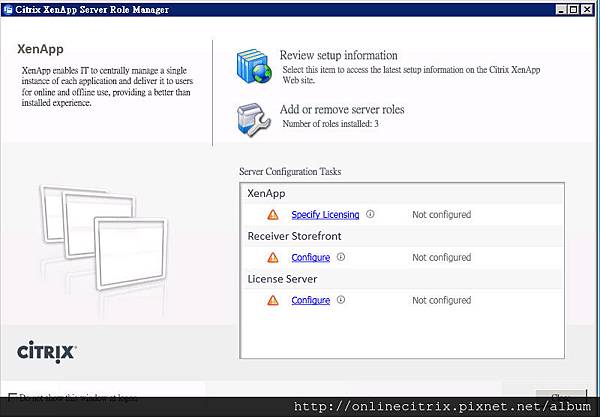This screenshot has height=417, width=600.
Task: Click Not configured status for License Server
Action: tap(441, 300)
